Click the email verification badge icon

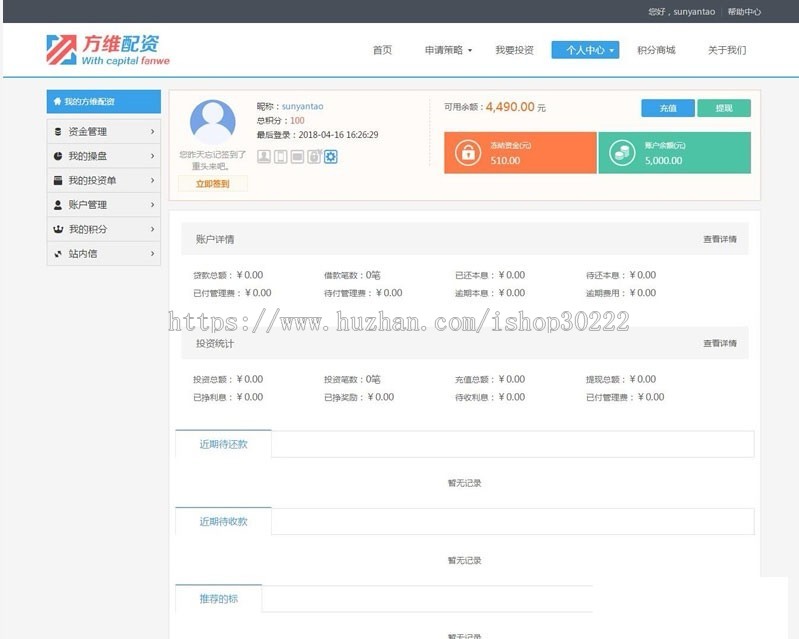point(298,156)
